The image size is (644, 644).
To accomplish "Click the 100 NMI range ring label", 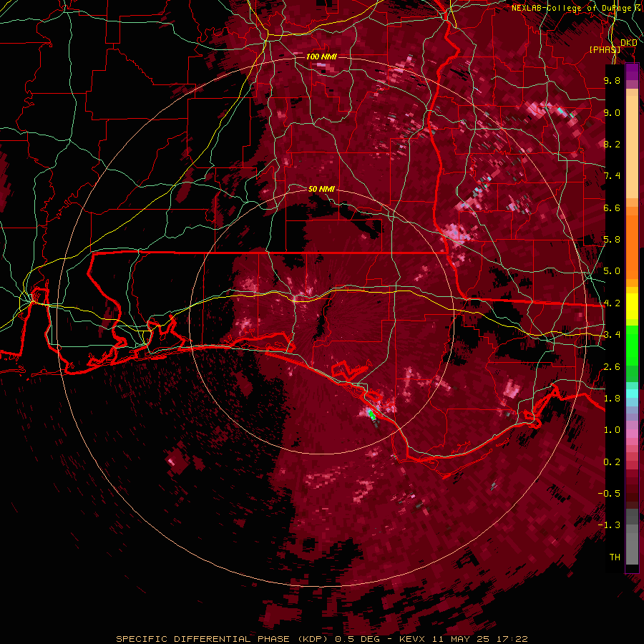I will 321,57.
